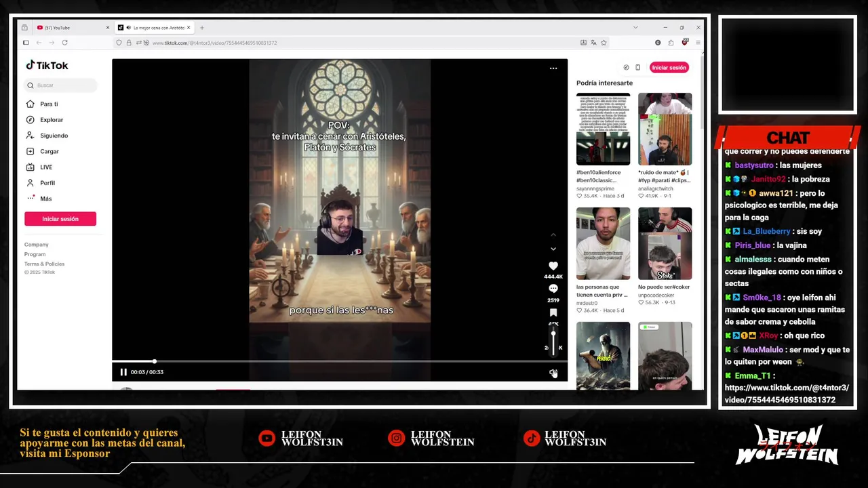Image resolution: width=868 pixels, height=488 pixels.
Task: Click the 'No puede ser#coker' caption
Action: [x=664, y=287]
